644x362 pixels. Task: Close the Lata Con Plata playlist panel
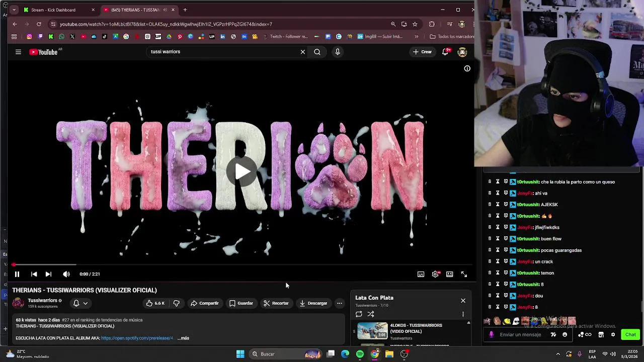tap(463, 301)
